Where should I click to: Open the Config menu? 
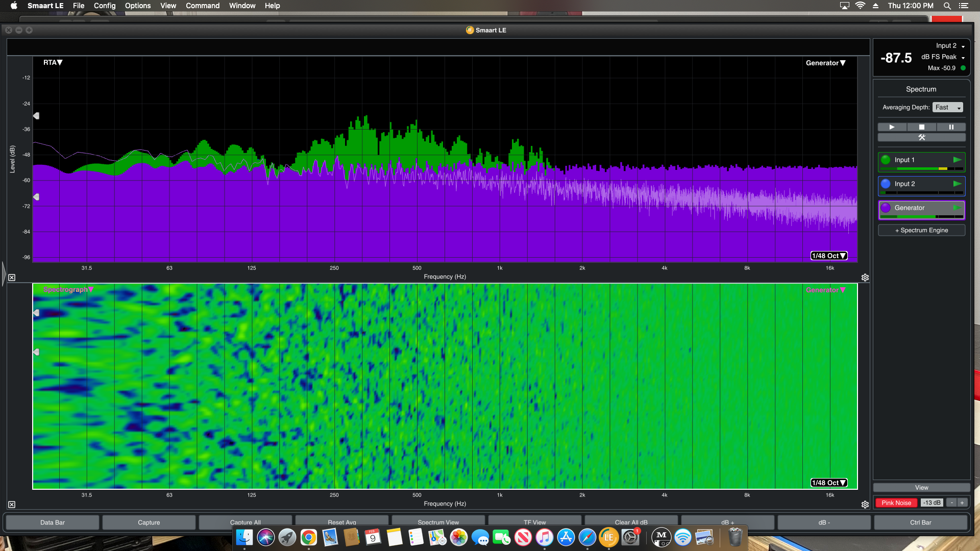(105, 6)
